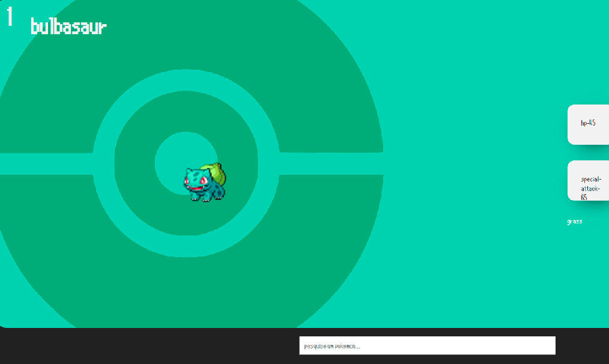Select the hp-45 stat card
Viewport: 609px width, 364px height.
pos(588,124)
